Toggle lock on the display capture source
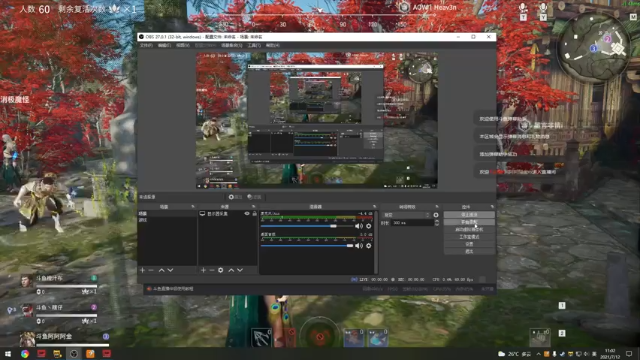Viewport: 640px width, 360px height. pyautogui.click(x=254, y=213)
